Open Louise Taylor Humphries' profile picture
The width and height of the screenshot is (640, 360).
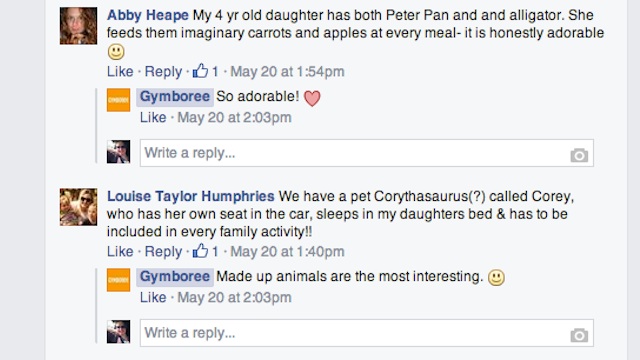[x=78, y=207]
